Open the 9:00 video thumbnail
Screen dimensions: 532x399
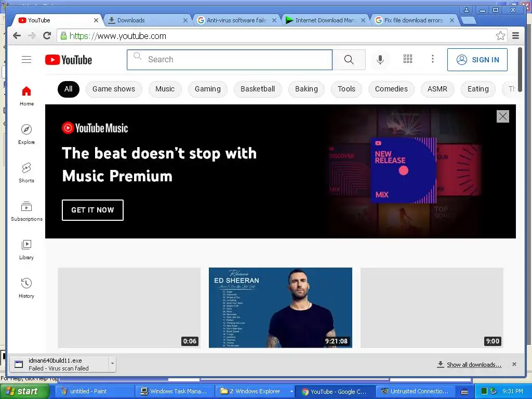432,308
